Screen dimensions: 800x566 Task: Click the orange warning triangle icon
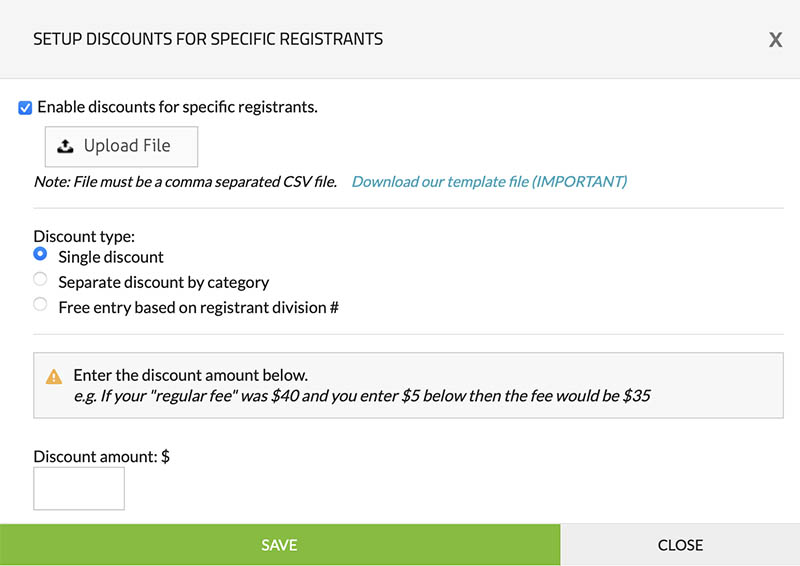53,377
